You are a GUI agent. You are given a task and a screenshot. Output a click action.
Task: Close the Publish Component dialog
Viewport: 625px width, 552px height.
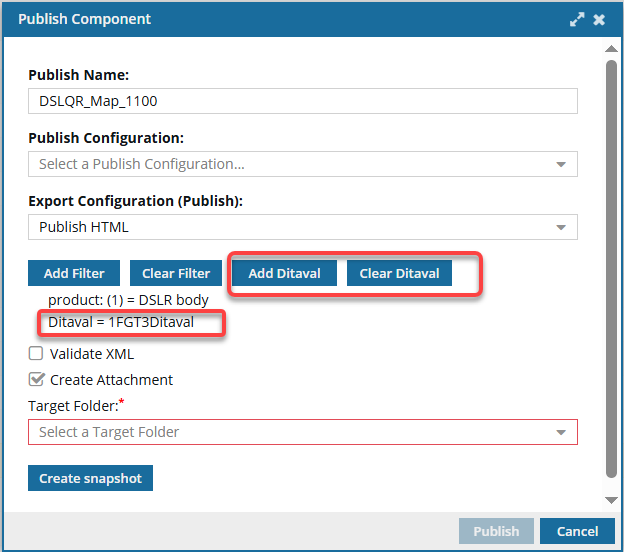pos(599,19)
